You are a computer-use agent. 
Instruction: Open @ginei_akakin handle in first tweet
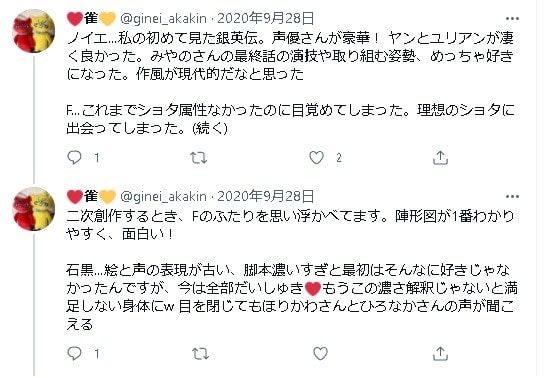point(164,18)
